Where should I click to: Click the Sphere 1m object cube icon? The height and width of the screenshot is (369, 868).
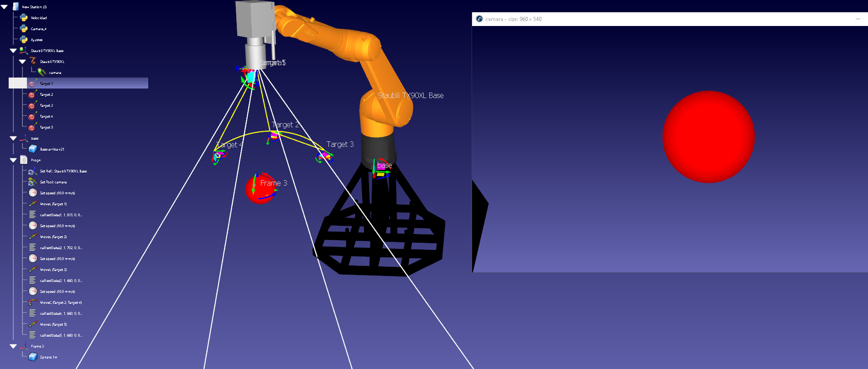click(x=33, y=357)
